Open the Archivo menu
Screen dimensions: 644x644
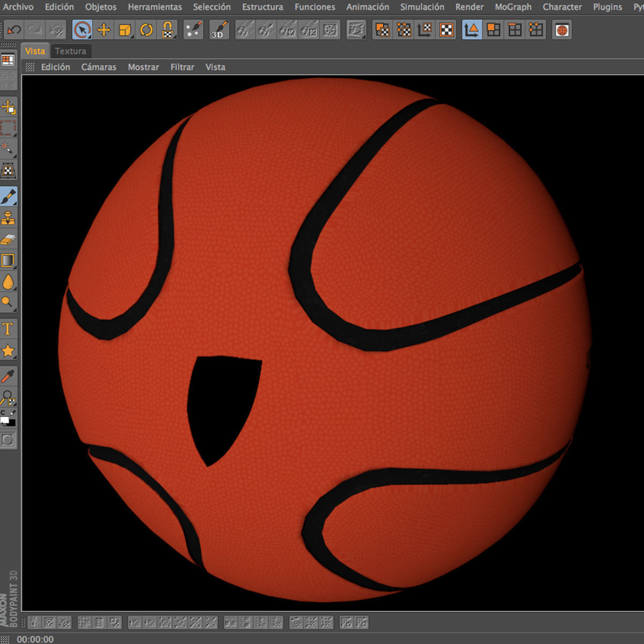coord(18,7)
